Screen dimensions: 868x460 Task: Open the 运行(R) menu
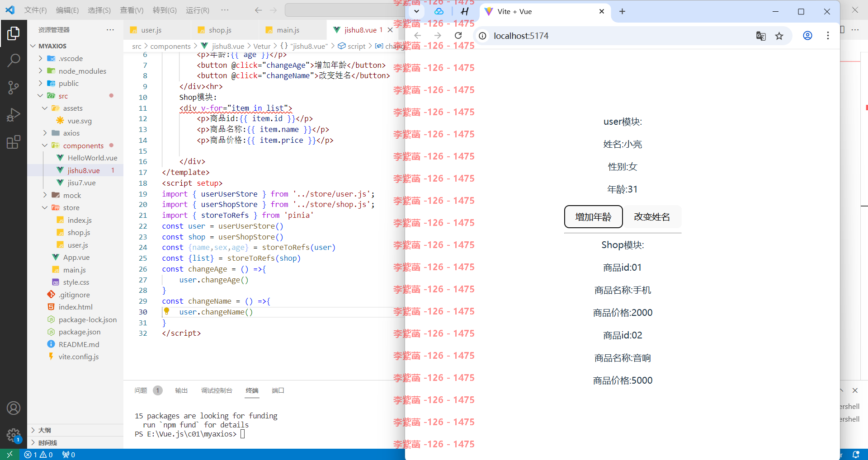click(x=198, y=10)
